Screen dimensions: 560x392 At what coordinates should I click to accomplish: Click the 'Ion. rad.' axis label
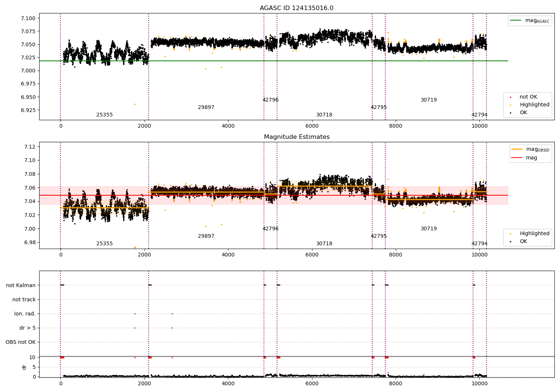pos(25,314)
